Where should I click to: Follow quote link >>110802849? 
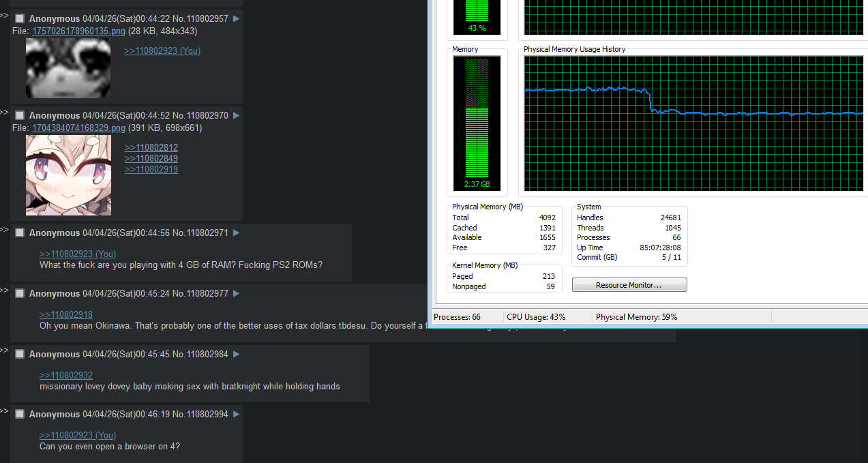coord(151,158)
